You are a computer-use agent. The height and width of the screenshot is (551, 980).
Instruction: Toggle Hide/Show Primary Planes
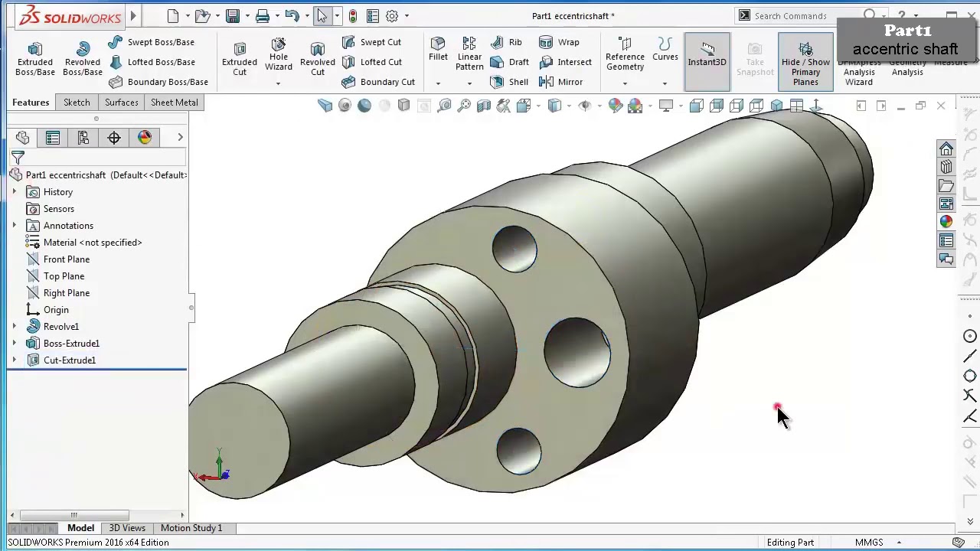805,62
